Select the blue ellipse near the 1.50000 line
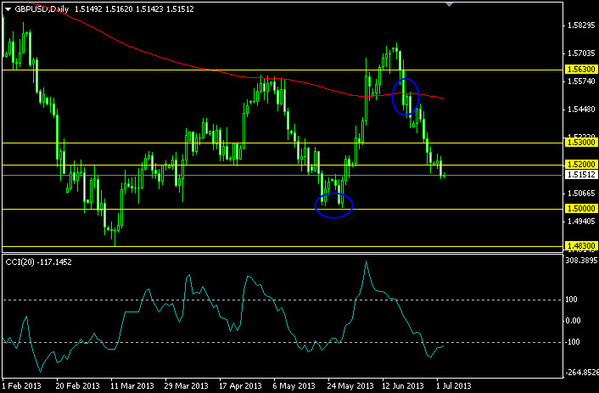599x393 pixels. (x=333, y=205)
